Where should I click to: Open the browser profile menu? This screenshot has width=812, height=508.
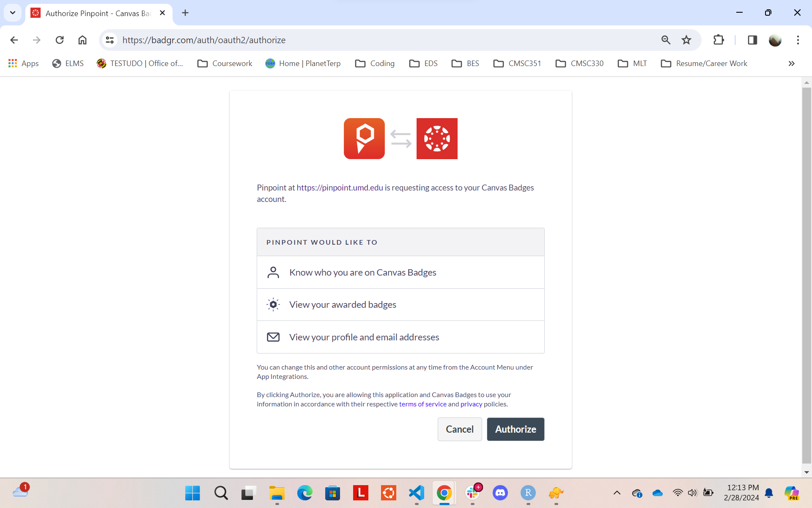[775, 40]
